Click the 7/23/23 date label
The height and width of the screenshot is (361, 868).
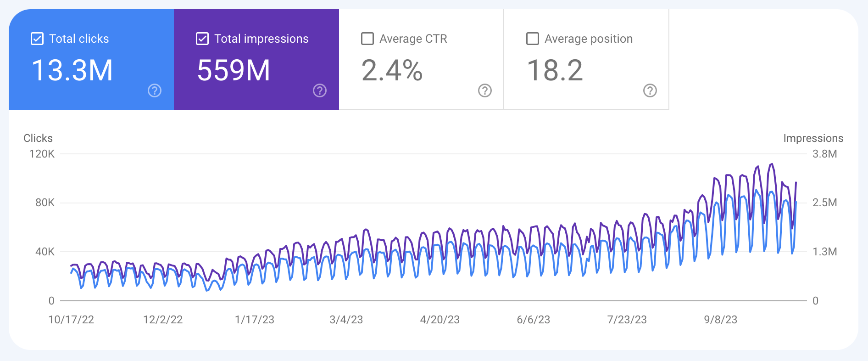pos(627,320)
